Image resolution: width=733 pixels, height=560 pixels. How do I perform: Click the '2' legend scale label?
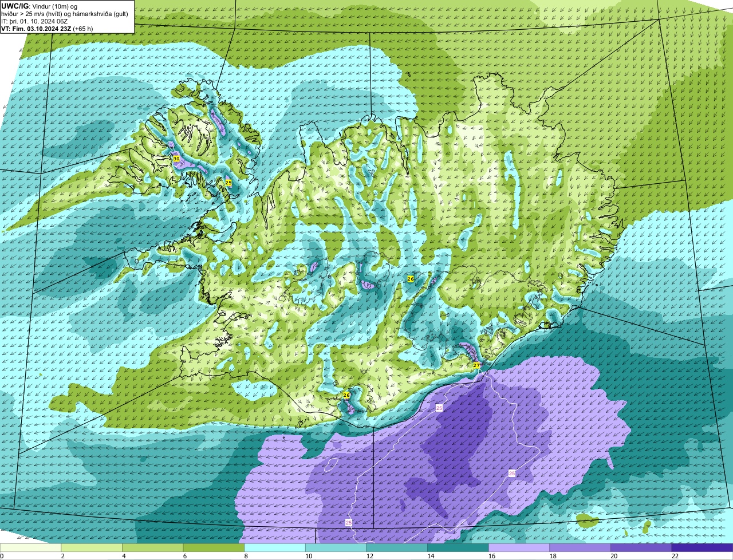62,556
